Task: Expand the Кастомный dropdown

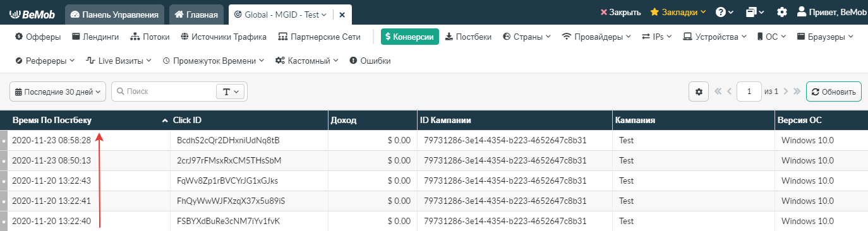Action: [x=307, y=61]
